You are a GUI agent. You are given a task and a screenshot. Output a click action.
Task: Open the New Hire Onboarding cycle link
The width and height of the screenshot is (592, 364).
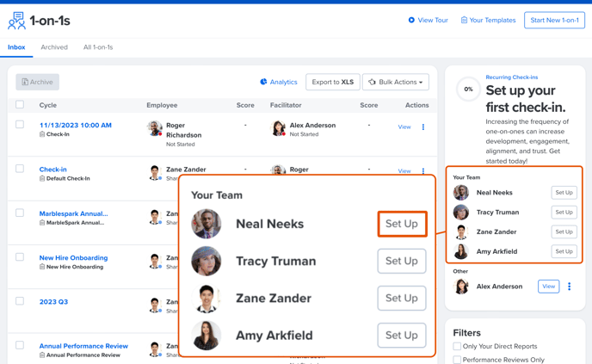[73, 257]
